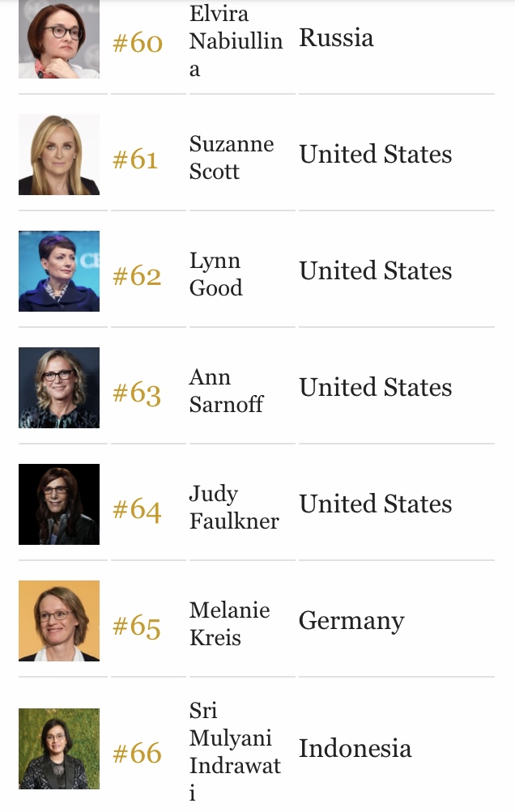Viewport: 515px width, 812px height.
Task: Click the name Lynn Good
Action: pos(216,274)
